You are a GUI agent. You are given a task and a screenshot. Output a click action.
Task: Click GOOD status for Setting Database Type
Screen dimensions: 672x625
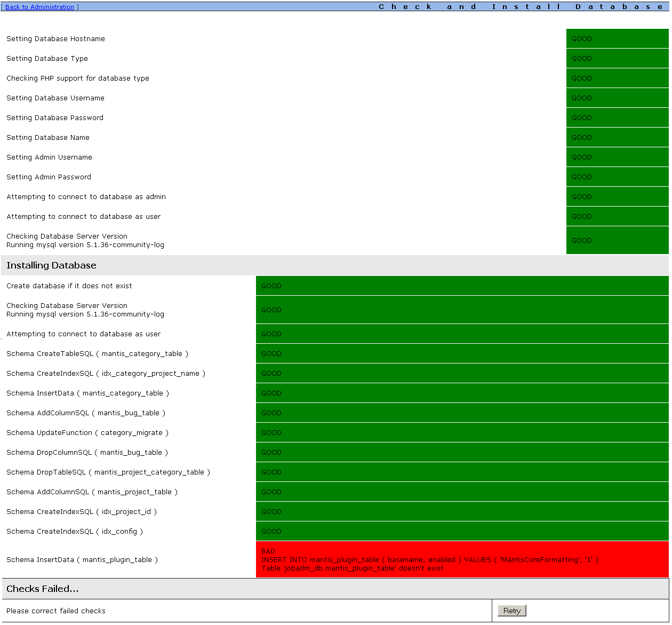(618, 58)
